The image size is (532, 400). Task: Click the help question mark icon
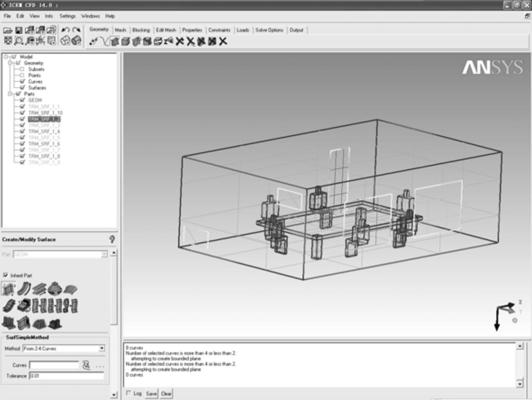[x=112, y=239]
